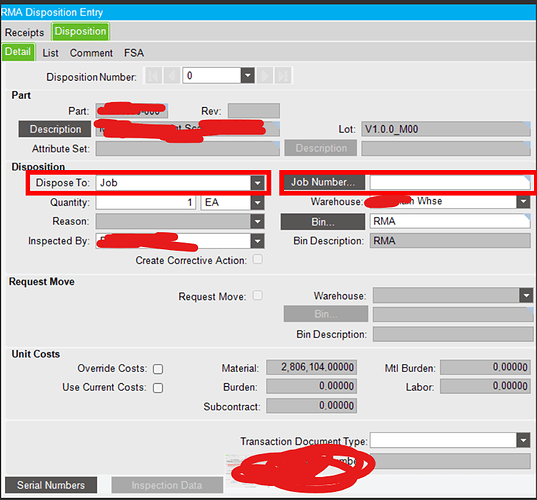
Task: Click the Bin search button beside RMA
Action: (323, 222)
